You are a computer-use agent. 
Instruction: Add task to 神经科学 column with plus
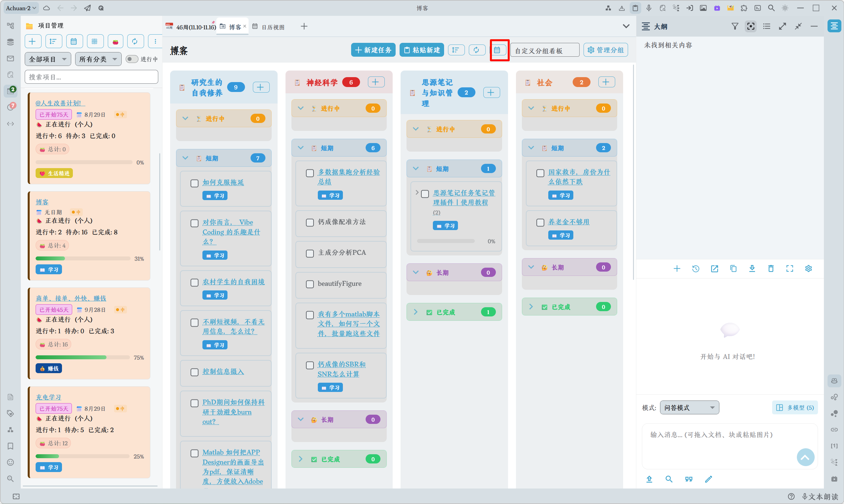point(376,82)
